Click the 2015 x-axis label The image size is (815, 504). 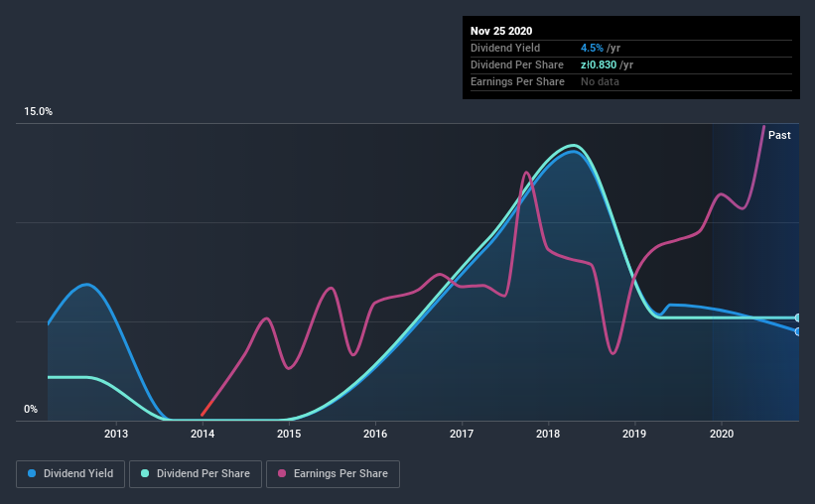tap(289, 434)
